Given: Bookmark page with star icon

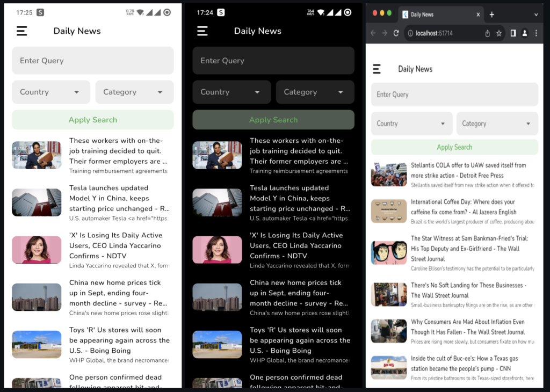Looking at the screenshot, I should (499, 33).
